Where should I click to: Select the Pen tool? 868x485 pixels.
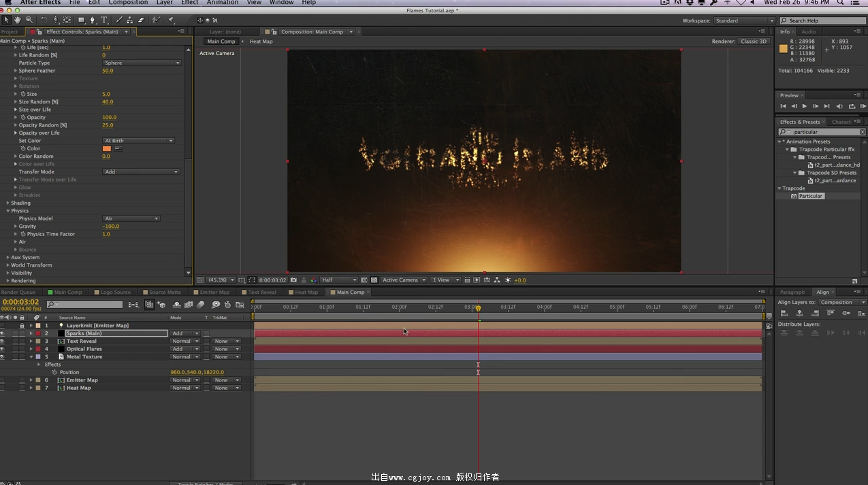(x=93, y=20)
